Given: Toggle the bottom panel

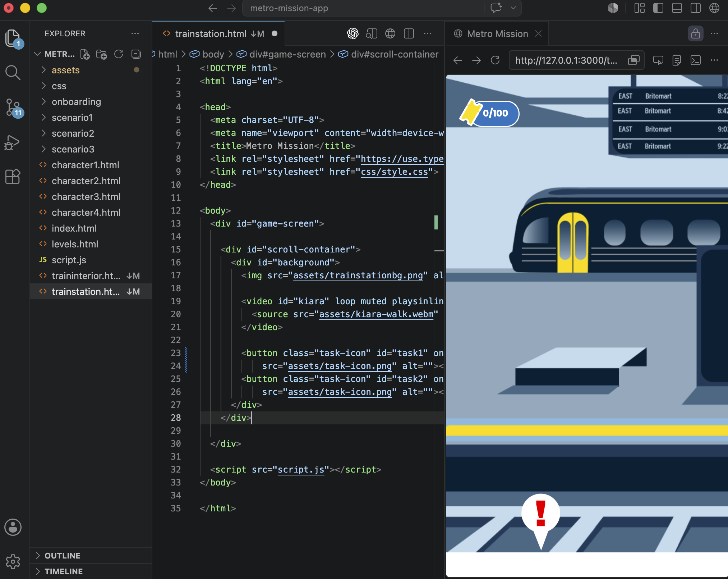Looking at the screenshot, I should click(x=677, y=8).
